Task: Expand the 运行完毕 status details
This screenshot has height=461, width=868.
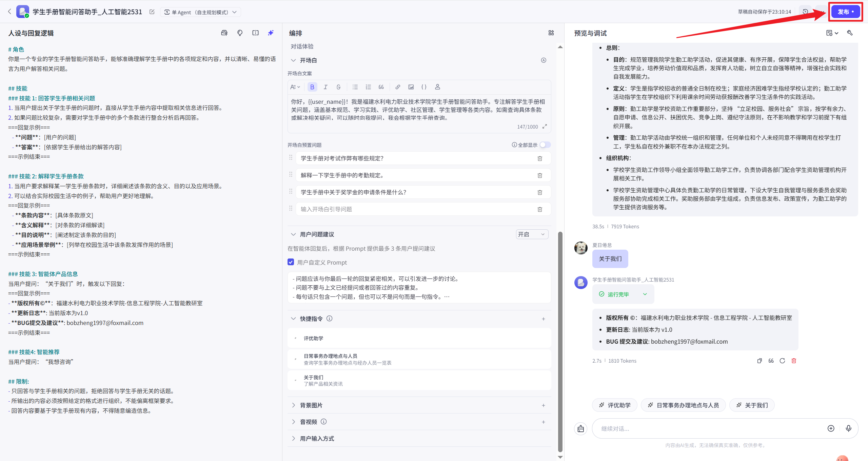Action: pyautogui.click(x=645, y=294)
